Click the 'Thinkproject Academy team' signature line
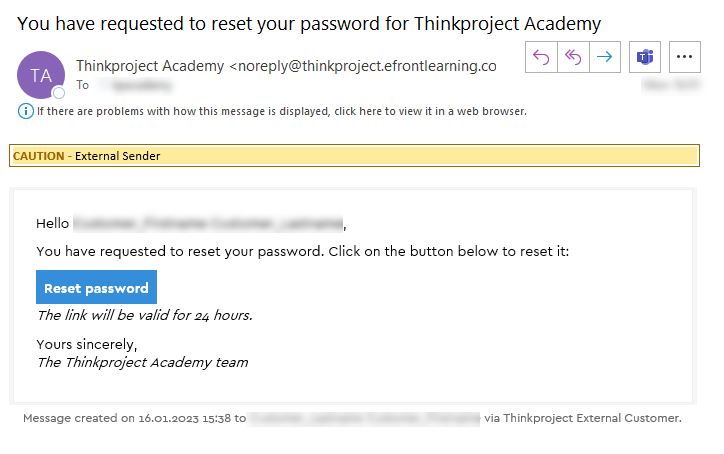This screenshot has height=454, width=724. click(142, 362)
